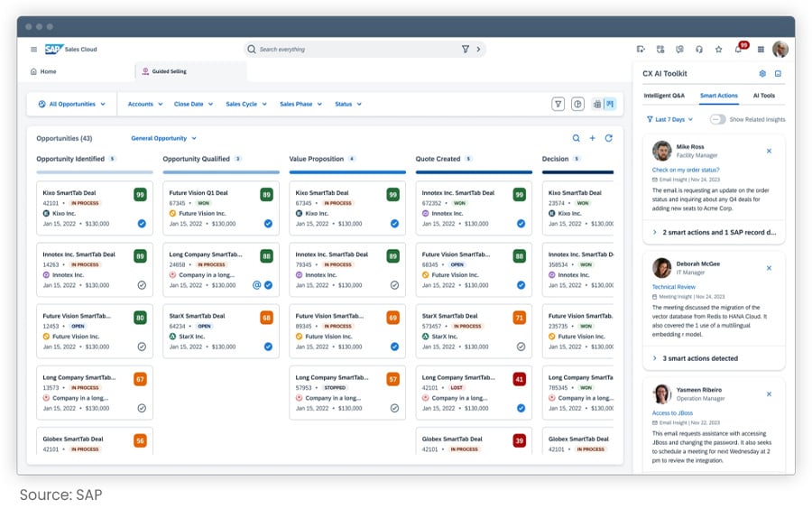The height and width of the screenshot is (518, 812).
Task: Open the Close Date filter dropdown
Action: tap(194, 104)
